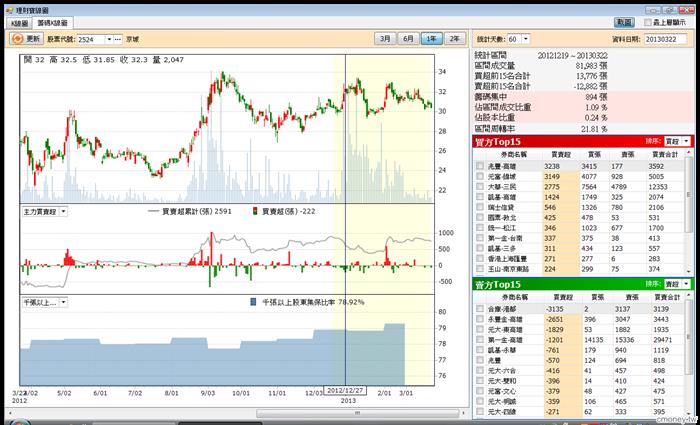The width and height of the screenshot is (700, 425).
Task: Select checkbox for buy-side row with net 1424
Action: coord(479,197)
